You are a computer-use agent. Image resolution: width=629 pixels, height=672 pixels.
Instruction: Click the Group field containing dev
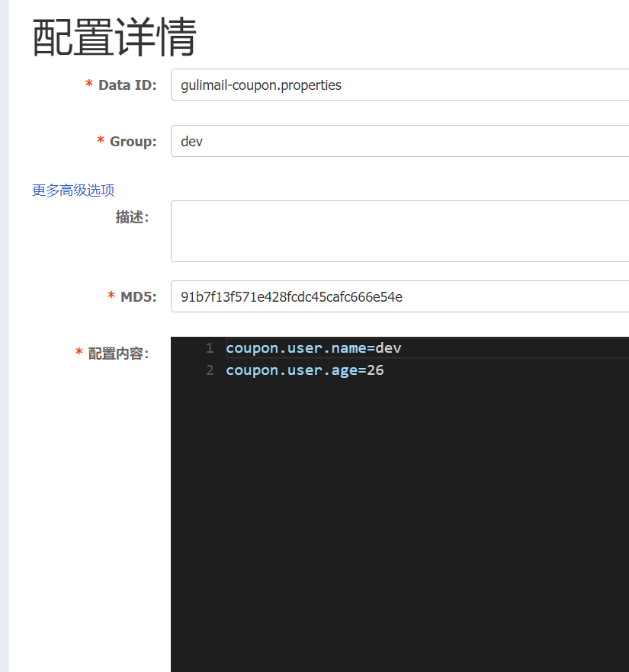click(400, 141)
